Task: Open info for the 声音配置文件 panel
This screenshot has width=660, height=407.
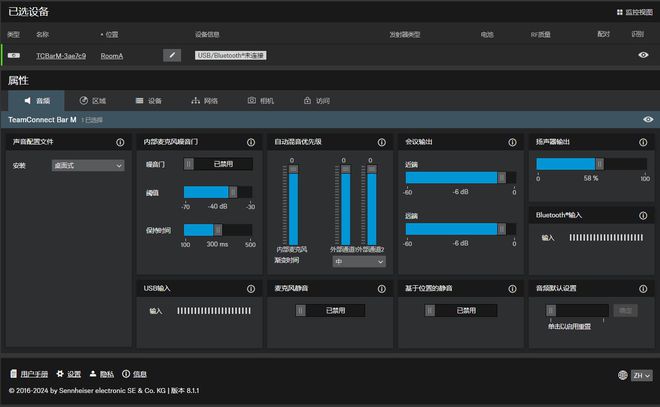Action: click(120, 142)
